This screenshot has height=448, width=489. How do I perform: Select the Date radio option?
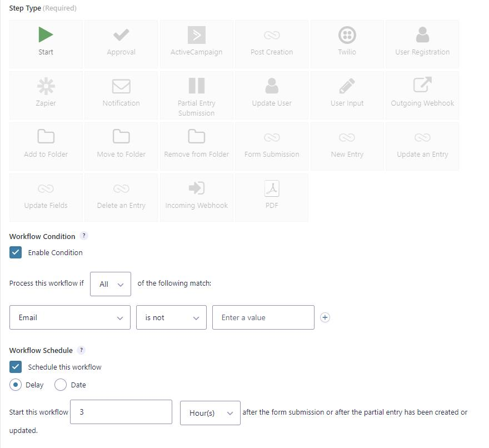click(61, 385)
